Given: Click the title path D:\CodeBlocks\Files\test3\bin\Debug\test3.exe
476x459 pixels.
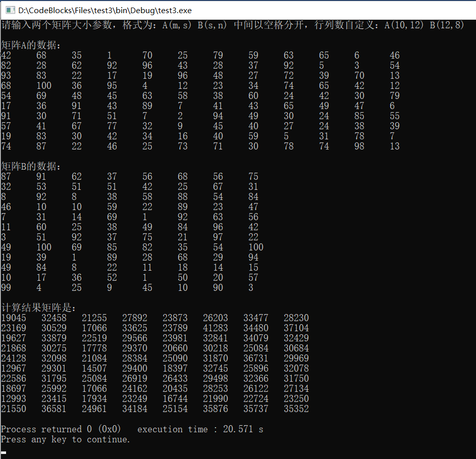Looking at the screenshot, I should (104, 10).
